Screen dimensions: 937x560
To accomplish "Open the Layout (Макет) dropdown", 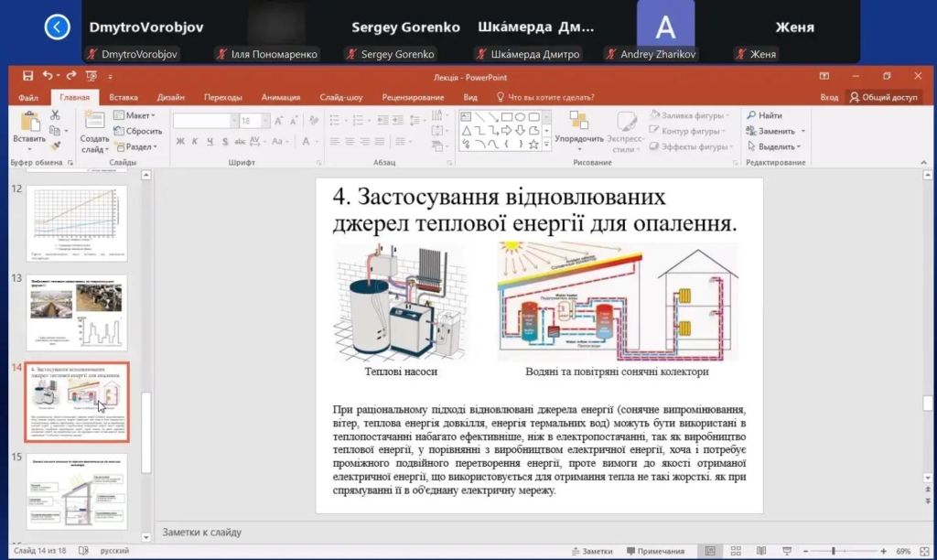I will tap(135, 115).
